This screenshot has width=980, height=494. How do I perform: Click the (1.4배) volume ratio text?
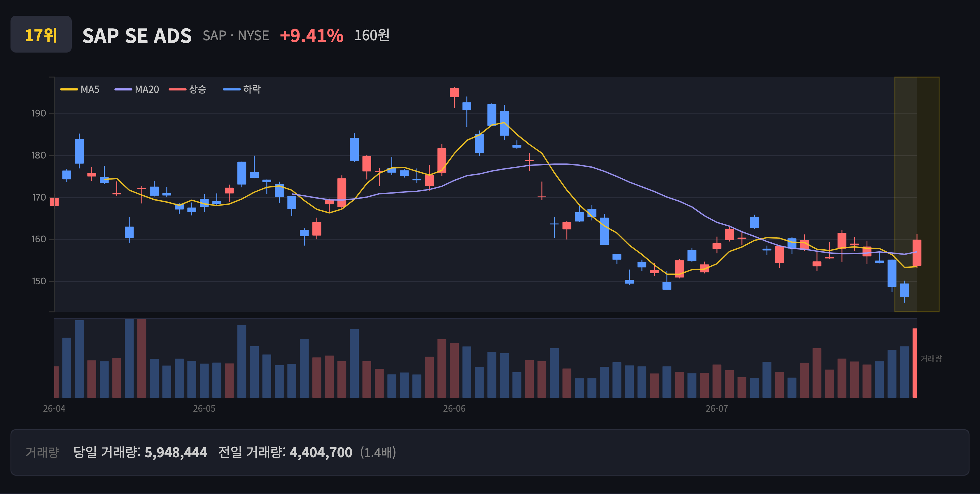(378, 453)
